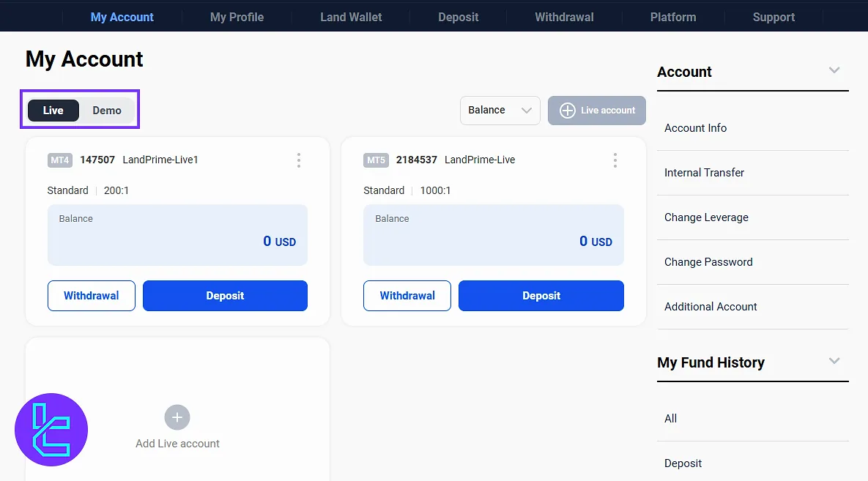The image size is (868, 481).
Task: Click the plus icon to add live account
Action: 177,417
